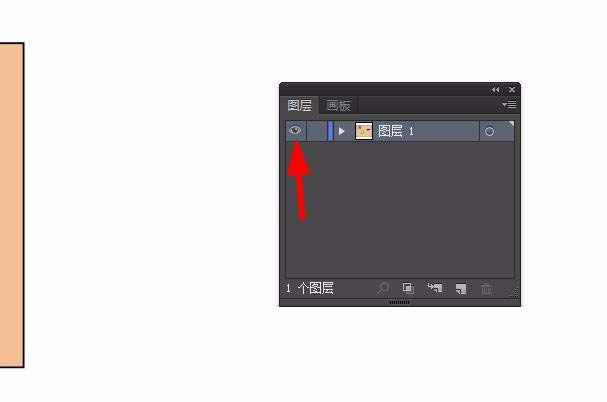Click the target circle of 图层 1
This screenshot has width=607, height=402.
(x=489, y=131)
